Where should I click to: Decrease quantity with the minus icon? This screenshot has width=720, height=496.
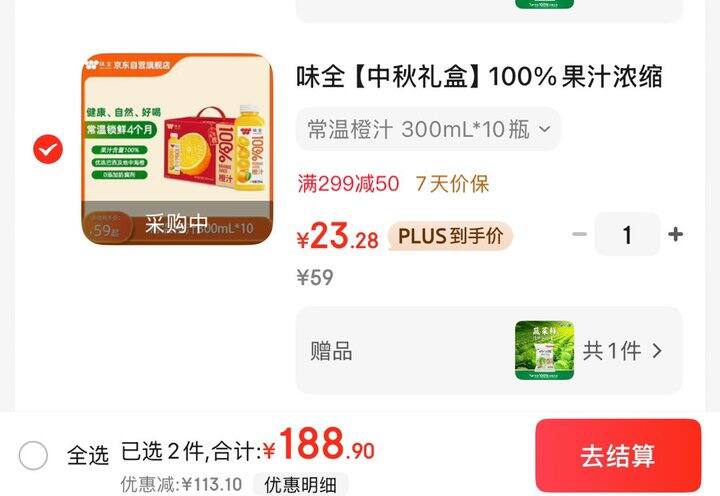click(579, 234)
